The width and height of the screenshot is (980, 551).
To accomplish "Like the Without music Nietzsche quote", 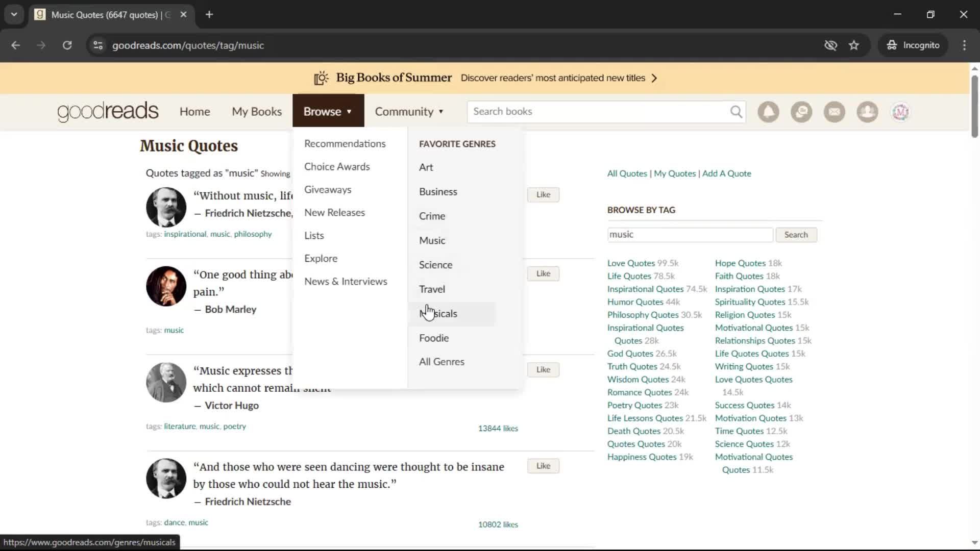I will point(543,194).
